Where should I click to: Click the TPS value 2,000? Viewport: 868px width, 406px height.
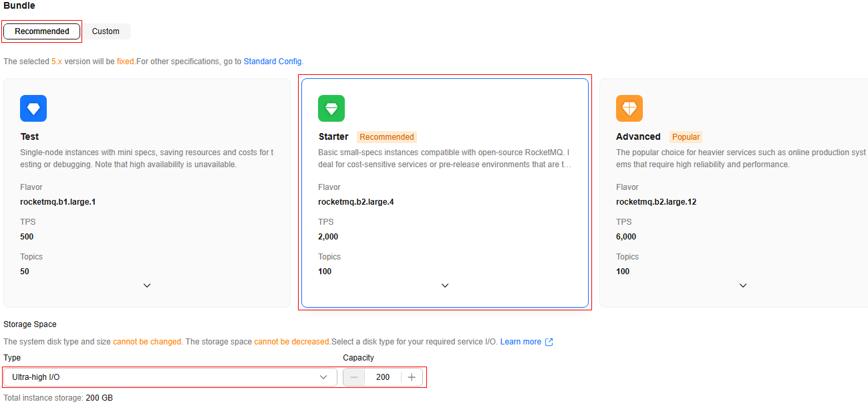tap(328, 237)
